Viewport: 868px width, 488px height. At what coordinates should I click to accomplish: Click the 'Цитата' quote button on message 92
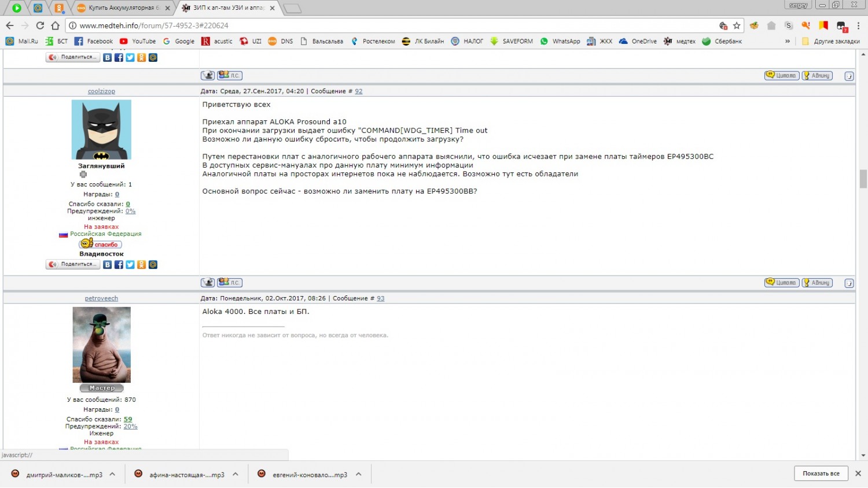pos(782,283)
